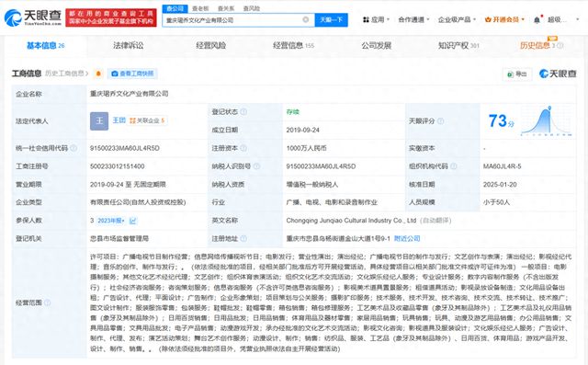Open the 历史工商信息 link
588x365 pixels.
pos(66,74)
